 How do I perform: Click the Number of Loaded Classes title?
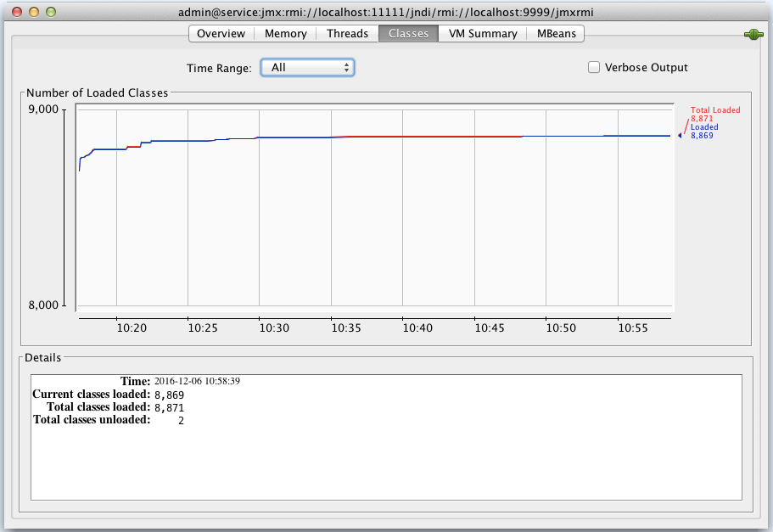(x=97, y=92)
